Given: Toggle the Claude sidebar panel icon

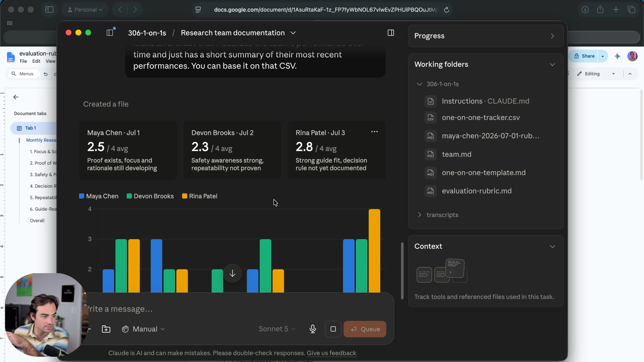Looking at the screenshot, I should pos(110,33).
